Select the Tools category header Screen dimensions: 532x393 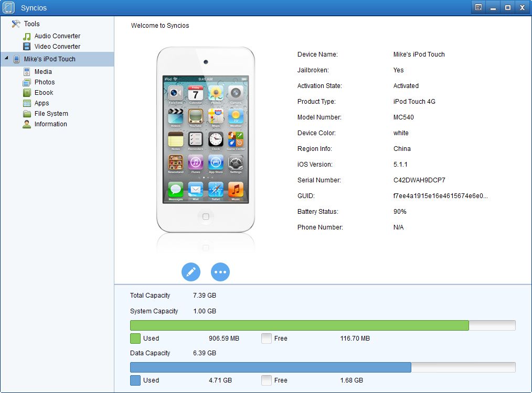pyautogui.click(x=31, y=24)
